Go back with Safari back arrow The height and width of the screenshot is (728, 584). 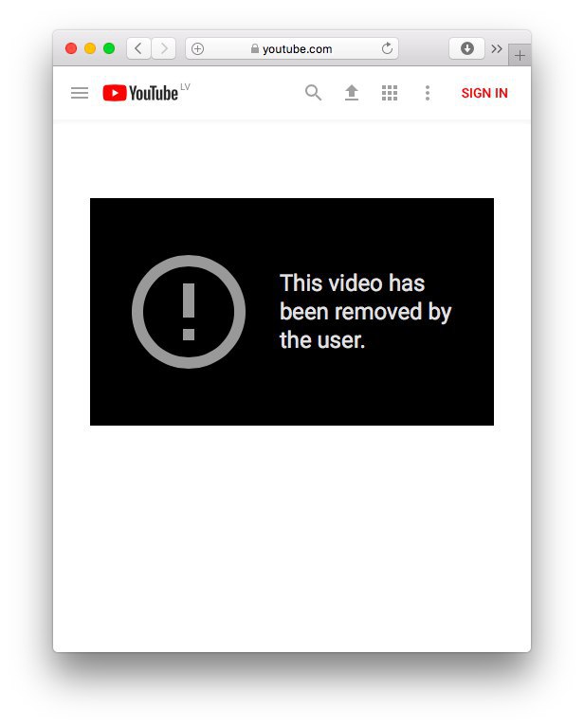pyautogui.click(x=138, y=48)
